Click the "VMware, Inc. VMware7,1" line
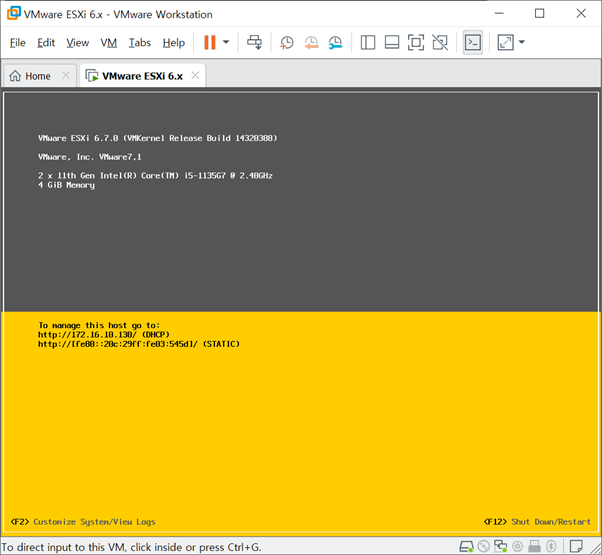This screenshot has width=602, height=555. click(89, 157)
